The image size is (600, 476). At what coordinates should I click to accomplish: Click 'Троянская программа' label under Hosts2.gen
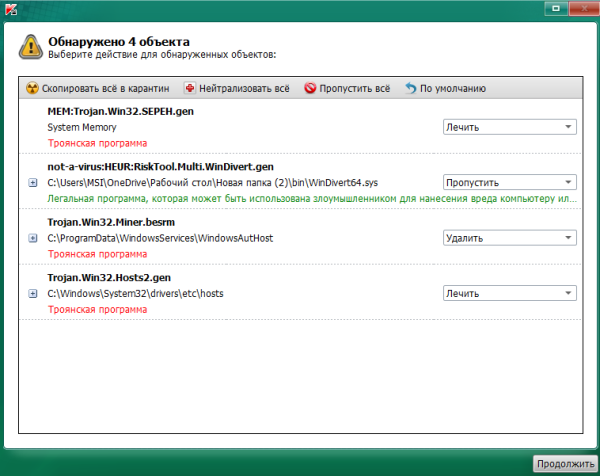(x=97, y=310)
